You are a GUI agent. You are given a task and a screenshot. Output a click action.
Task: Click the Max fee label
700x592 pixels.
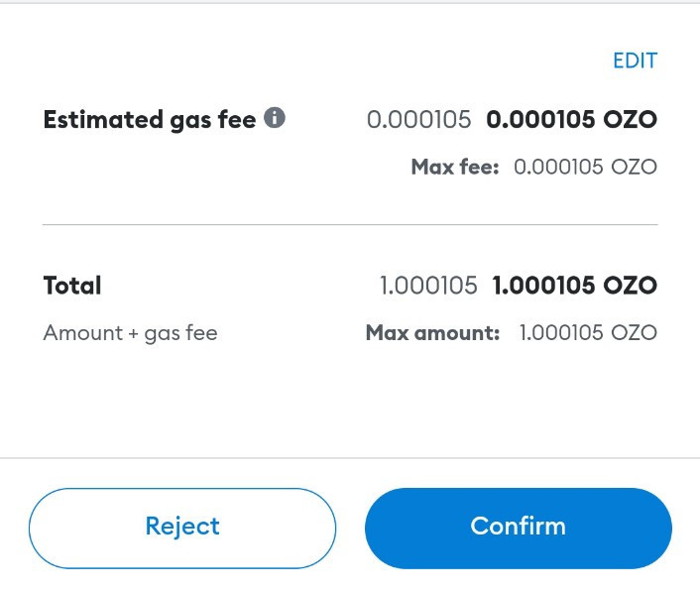[x=455, y=167]
